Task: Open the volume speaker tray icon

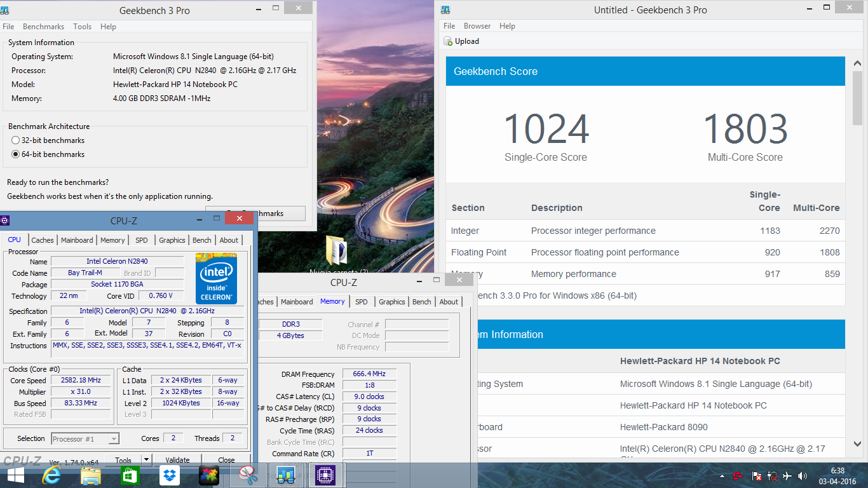Action: tap(803, 476)
